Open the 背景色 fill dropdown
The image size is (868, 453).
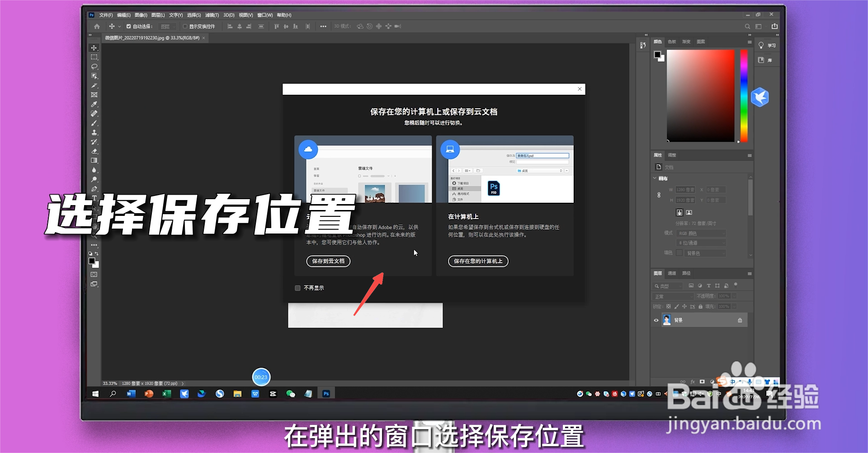[x=705, y=253]
